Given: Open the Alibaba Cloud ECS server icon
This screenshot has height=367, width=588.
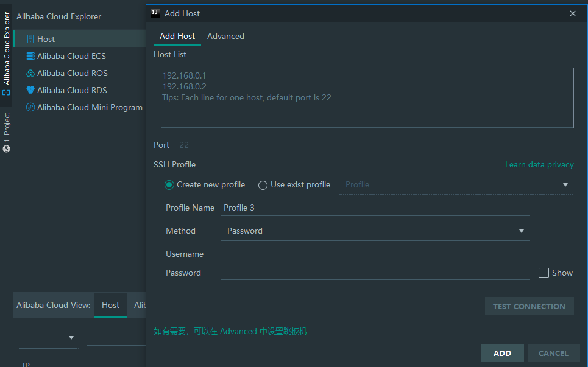Looking at the screenshot, I should tap(30, 56).
